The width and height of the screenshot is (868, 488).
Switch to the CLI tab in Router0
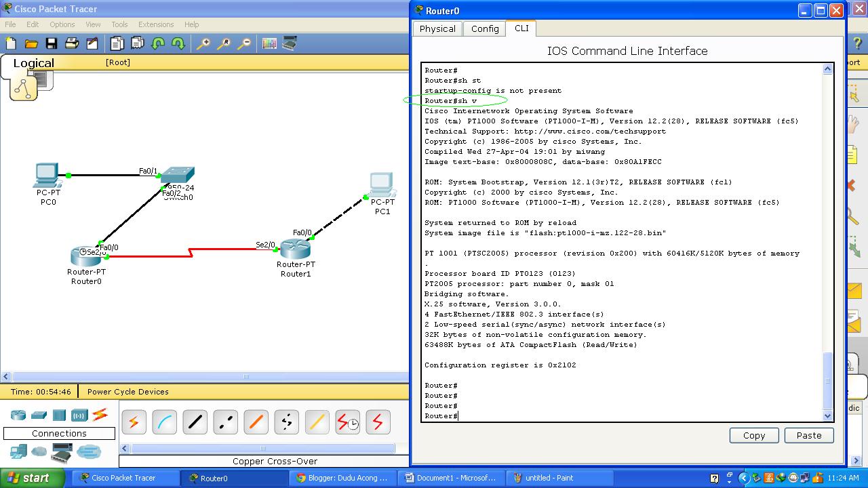[x=521, y=28]
